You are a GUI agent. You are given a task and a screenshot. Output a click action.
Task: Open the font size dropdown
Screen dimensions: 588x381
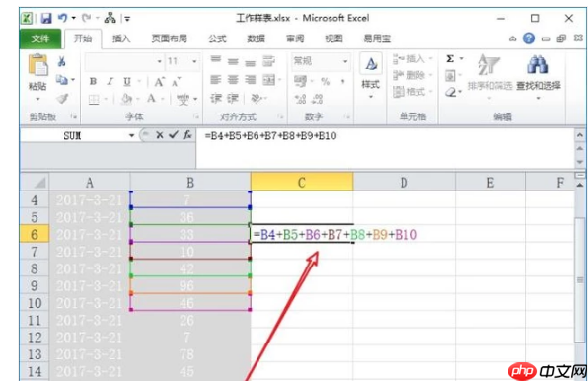(194, 61)
